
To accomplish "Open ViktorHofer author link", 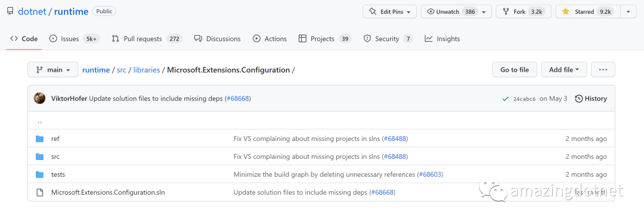I will click(69, 99).
